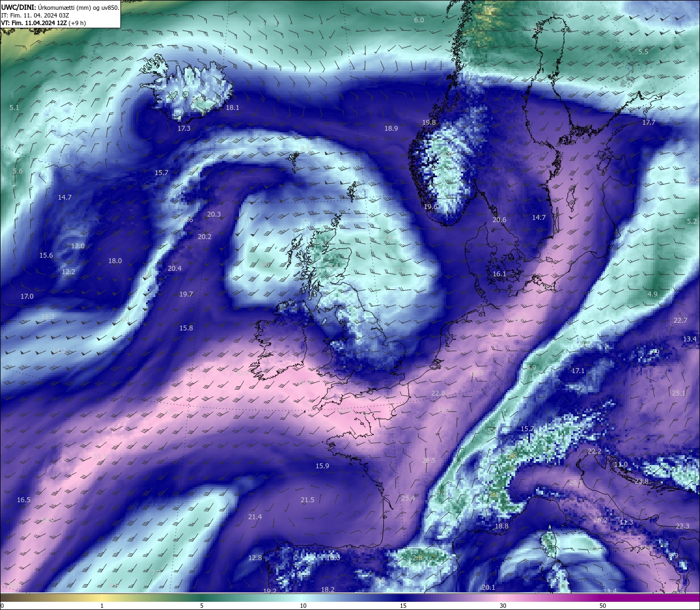Click the legend tick label 30
Viewport: 700px width, 610px height.
[503, 606]
